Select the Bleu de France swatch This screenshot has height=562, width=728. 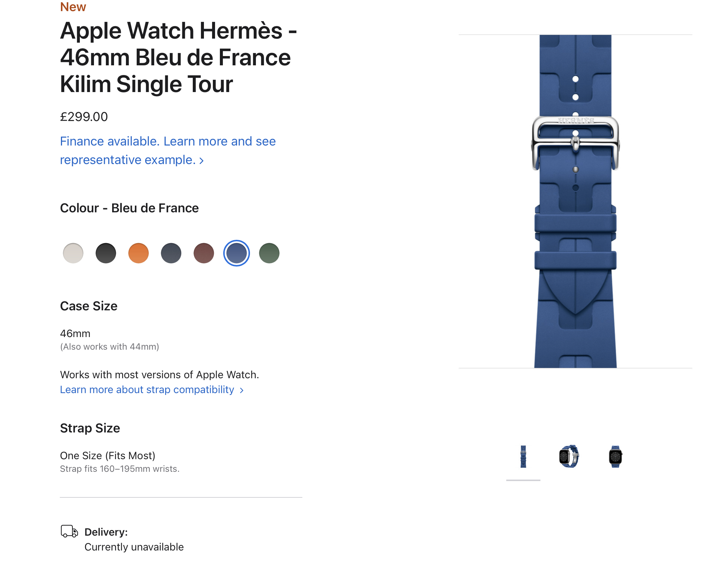click(x=237, y=253)
